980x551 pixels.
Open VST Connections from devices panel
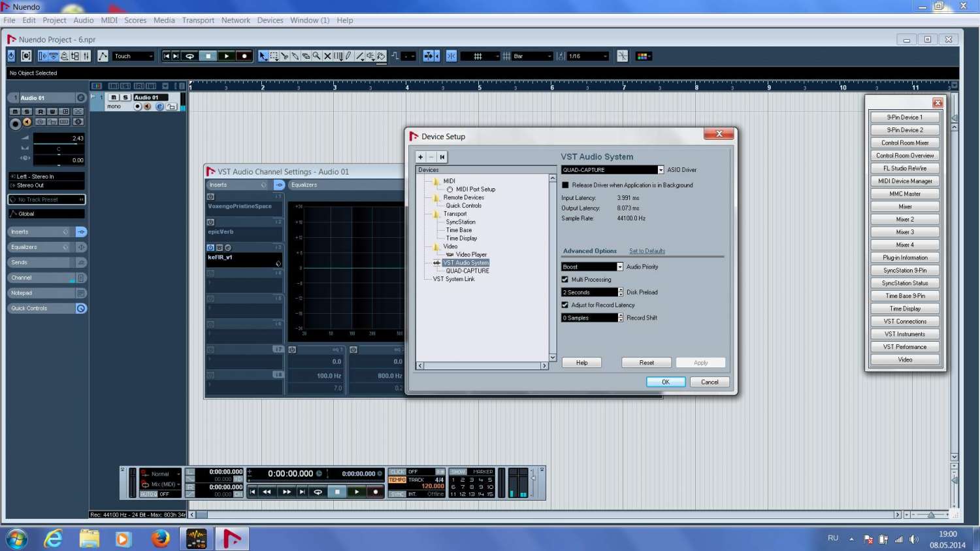tap(905, 322)
